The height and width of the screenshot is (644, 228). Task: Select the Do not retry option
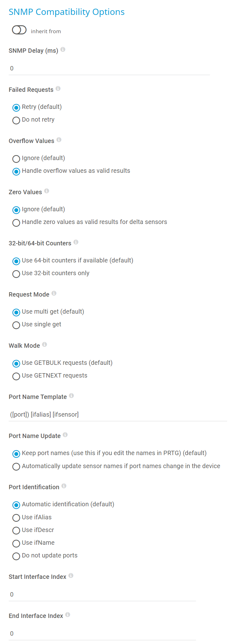16,120
